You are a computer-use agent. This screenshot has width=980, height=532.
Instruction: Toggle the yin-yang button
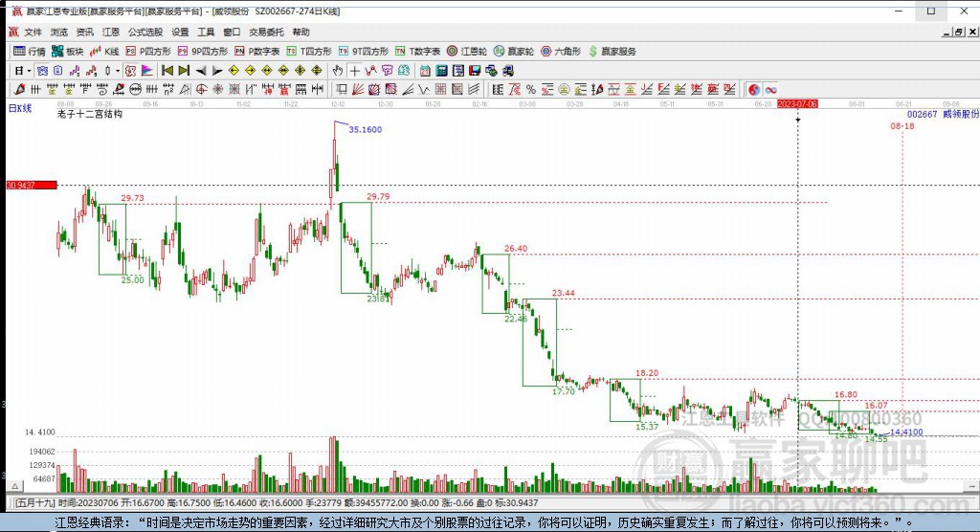pyautogui.click(x=754, y=89)
